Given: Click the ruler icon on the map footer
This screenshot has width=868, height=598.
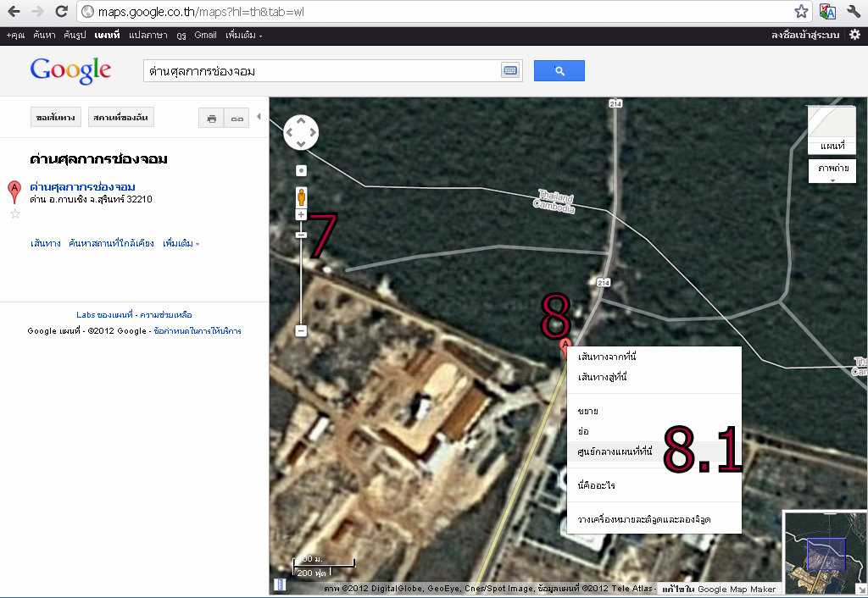Looking at the screenshot, I should coord(280,584).
